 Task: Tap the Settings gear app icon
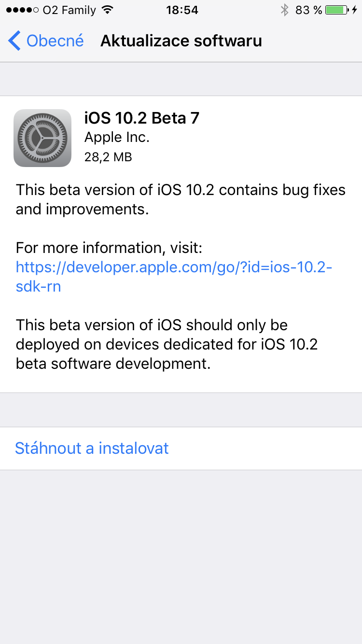click(42, 138)
